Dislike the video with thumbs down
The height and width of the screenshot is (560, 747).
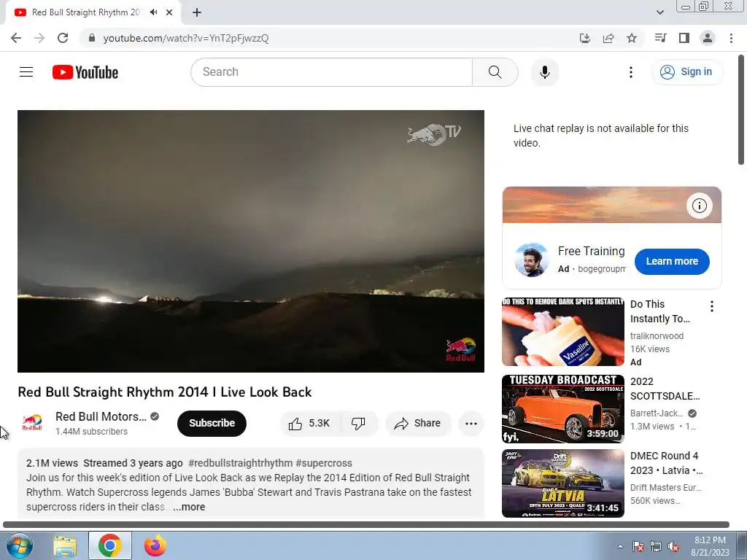pos(358,424)
